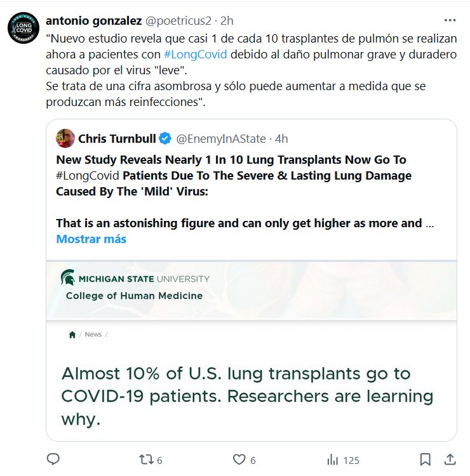
Task: Open Chris Turnbull's display name
Action: coord(116,138)
